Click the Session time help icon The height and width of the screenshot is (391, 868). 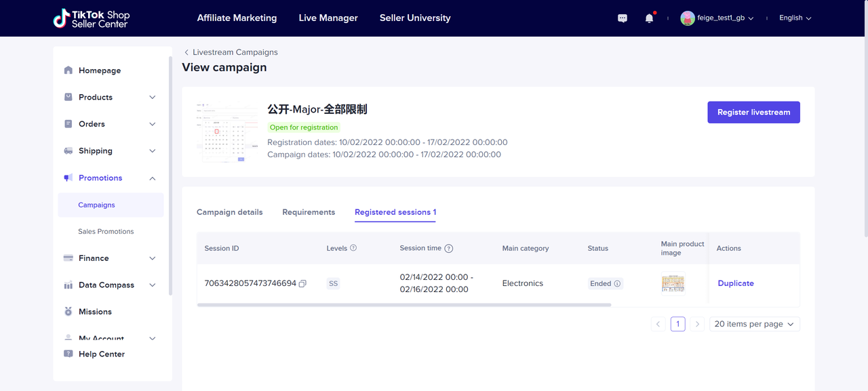click(449, 249)
